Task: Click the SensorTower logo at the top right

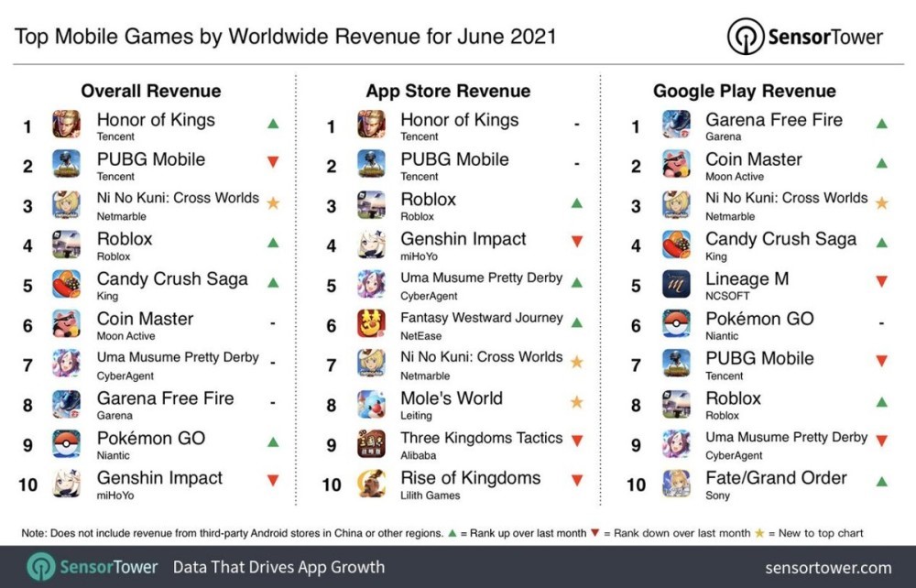Action: click(x=805, y=37)
